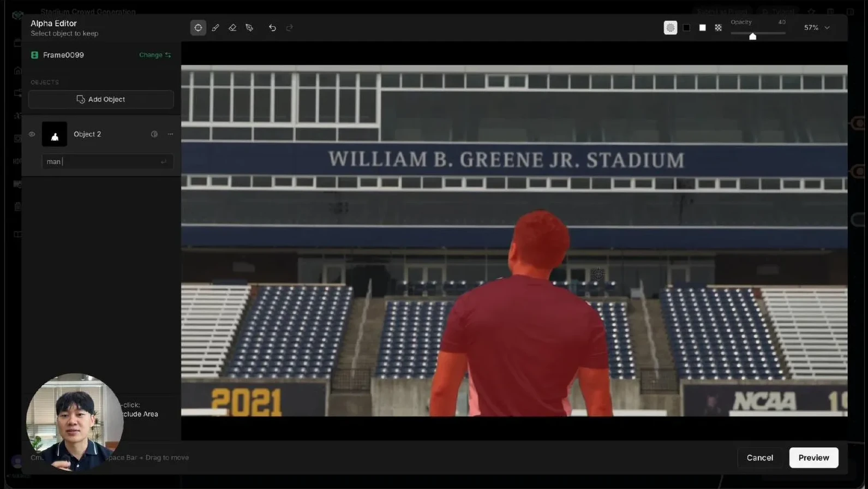Viewport: 868px width, 489px height.
Task: Click the Opacity value 40
Action: click(782, 22)
